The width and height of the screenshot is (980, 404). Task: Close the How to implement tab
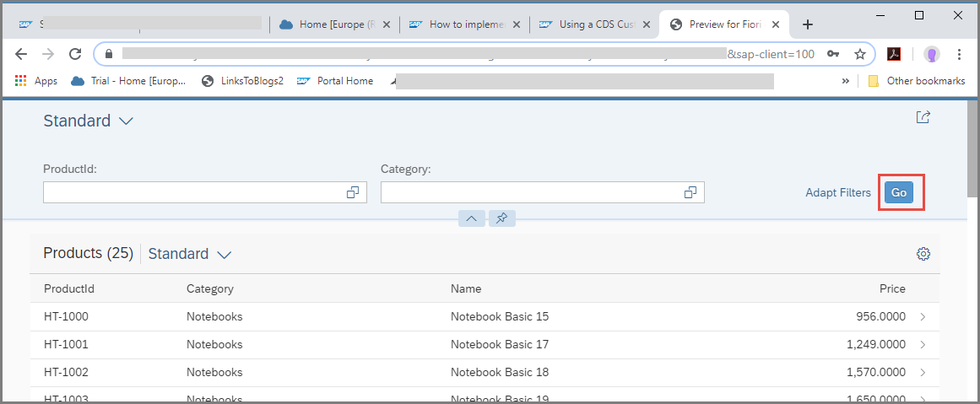click(x=517, y=24)
